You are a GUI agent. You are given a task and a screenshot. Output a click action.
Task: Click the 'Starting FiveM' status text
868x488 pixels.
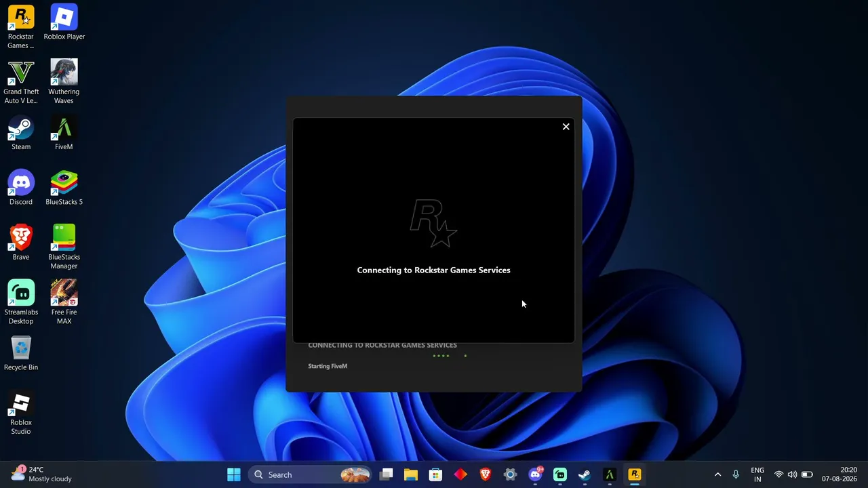pos(328,366)
